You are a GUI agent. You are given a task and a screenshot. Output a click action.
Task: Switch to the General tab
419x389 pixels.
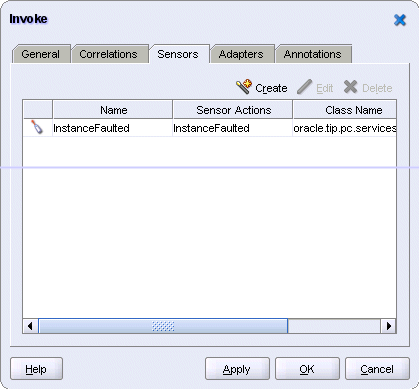tap(41, 54)
